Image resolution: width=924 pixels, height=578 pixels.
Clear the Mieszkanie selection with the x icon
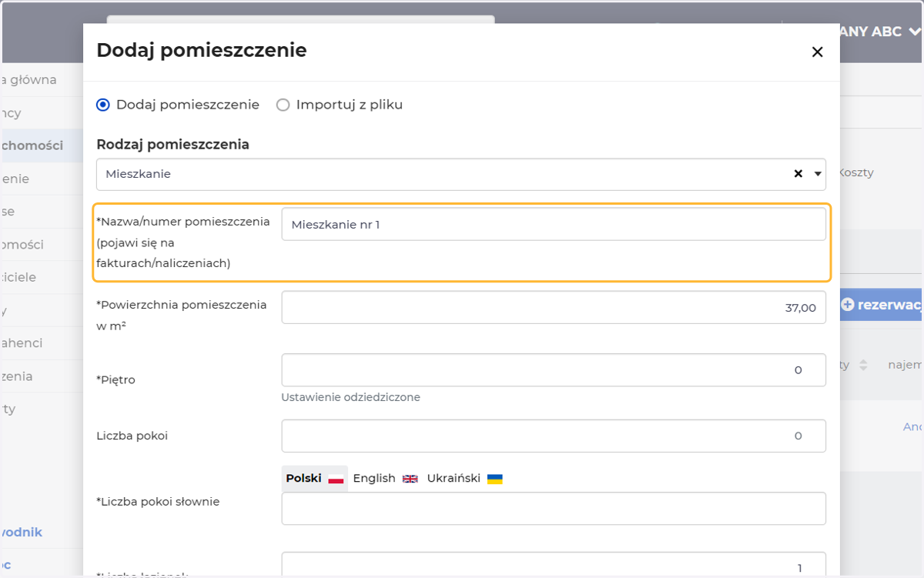pos(798,174)
